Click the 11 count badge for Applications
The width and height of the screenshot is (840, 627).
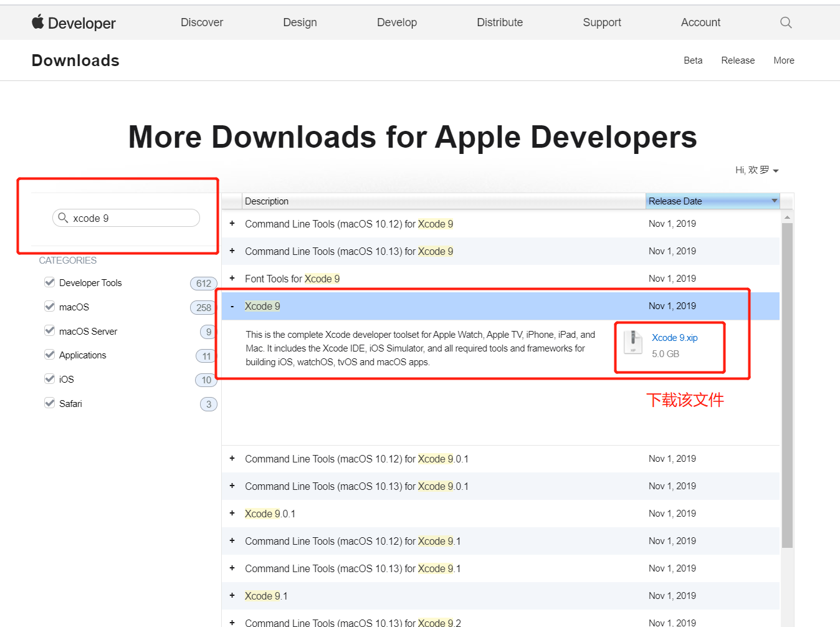(206, 356)
